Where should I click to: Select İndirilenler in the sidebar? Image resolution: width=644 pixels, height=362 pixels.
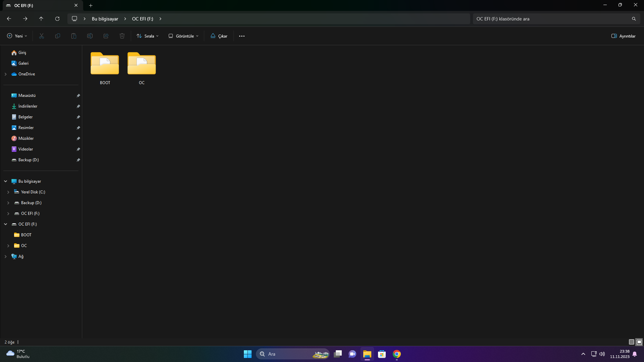[x=28, y=106]
